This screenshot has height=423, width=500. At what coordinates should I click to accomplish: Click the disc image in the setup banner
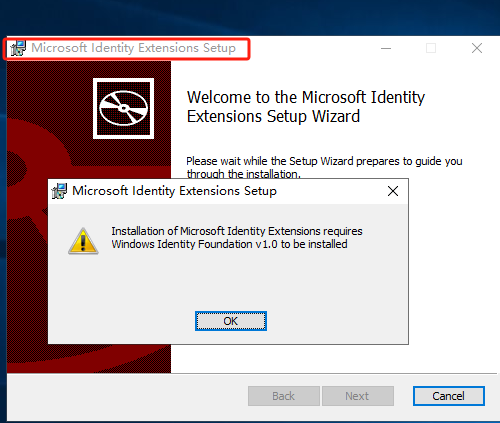[123, 108]
